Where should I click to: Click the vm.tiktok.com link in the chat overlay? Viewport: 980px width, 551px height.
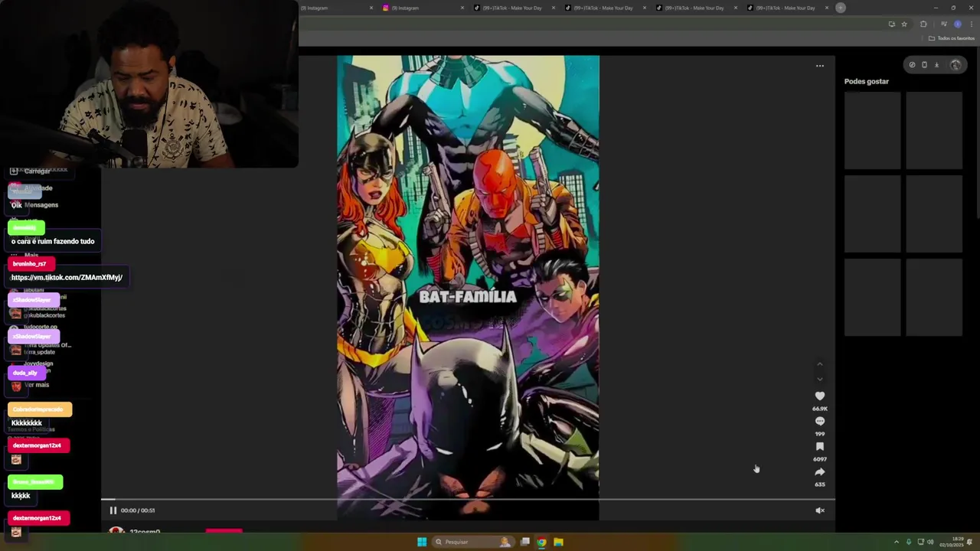(67, 277)
